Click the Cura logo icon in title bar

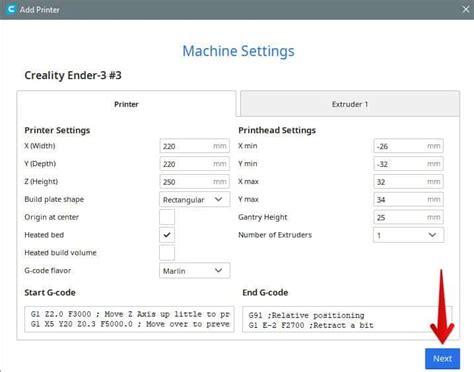click(x=11, y=9)
